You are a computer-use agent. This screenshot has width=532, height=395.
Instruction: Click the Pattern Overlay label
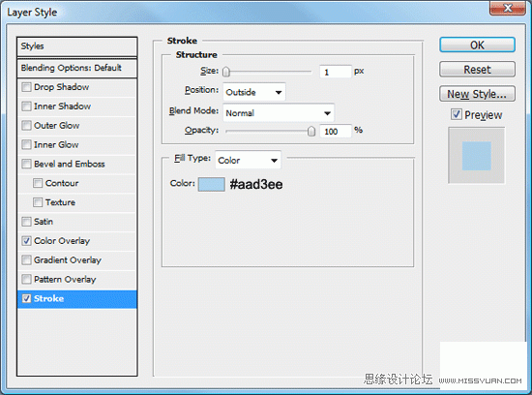65,279
